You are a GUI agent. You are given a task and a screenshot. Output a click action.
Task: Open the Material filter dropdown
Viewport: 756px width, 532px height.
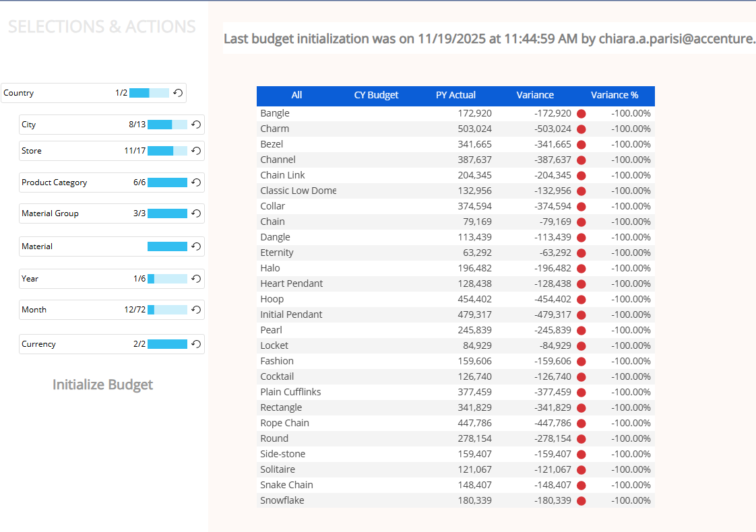click(112, 246)
